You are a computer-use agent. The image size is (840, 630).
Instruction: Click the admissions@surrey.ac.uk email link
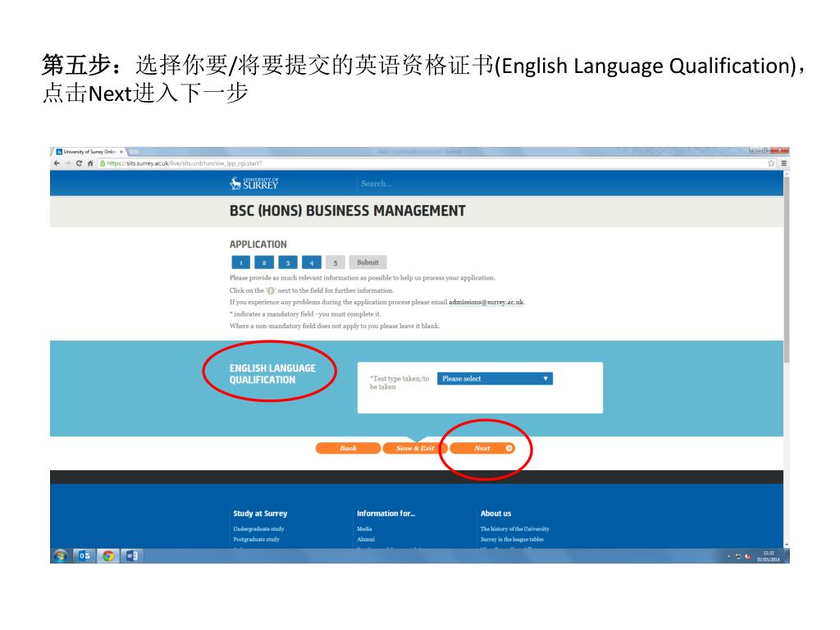pyautogui.click(x=486, y=302)
